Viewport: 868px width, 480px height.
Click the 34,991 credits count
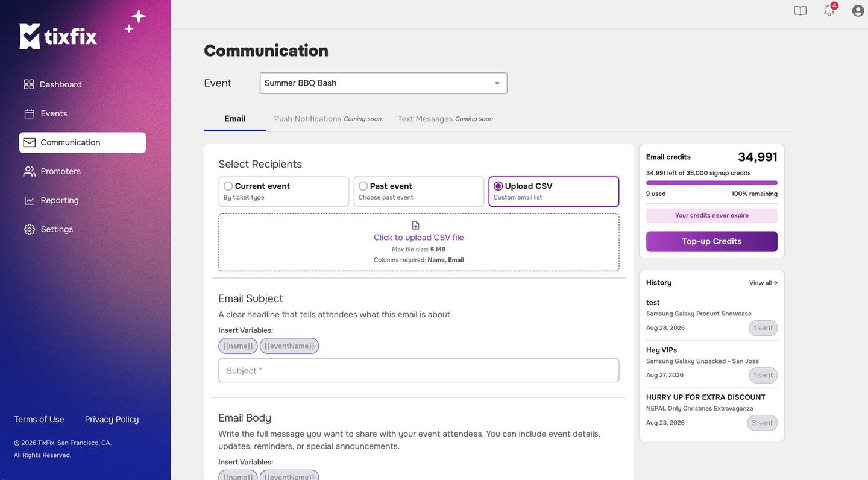pos(758,157)
